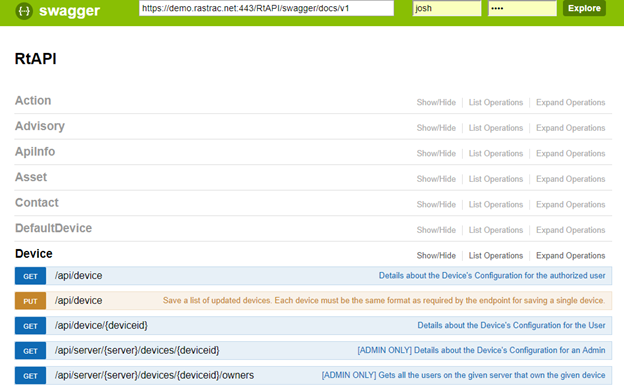Collapse the Device section heading
This screenshot has height=391, width=624.
point(34,253)
